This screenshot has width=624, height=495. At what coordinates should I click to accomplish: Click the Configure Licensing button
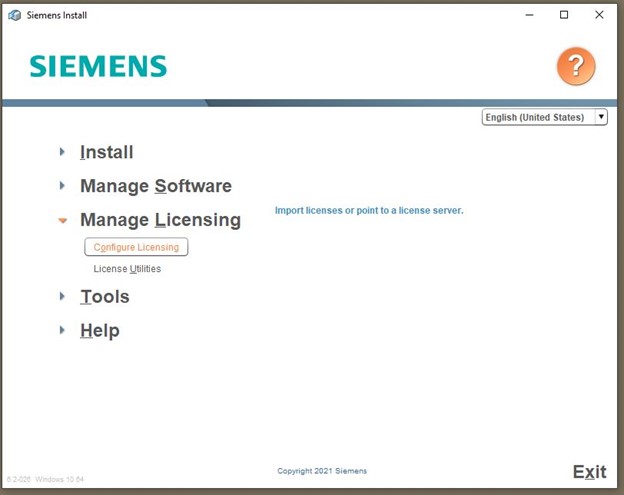pos(136,247)
